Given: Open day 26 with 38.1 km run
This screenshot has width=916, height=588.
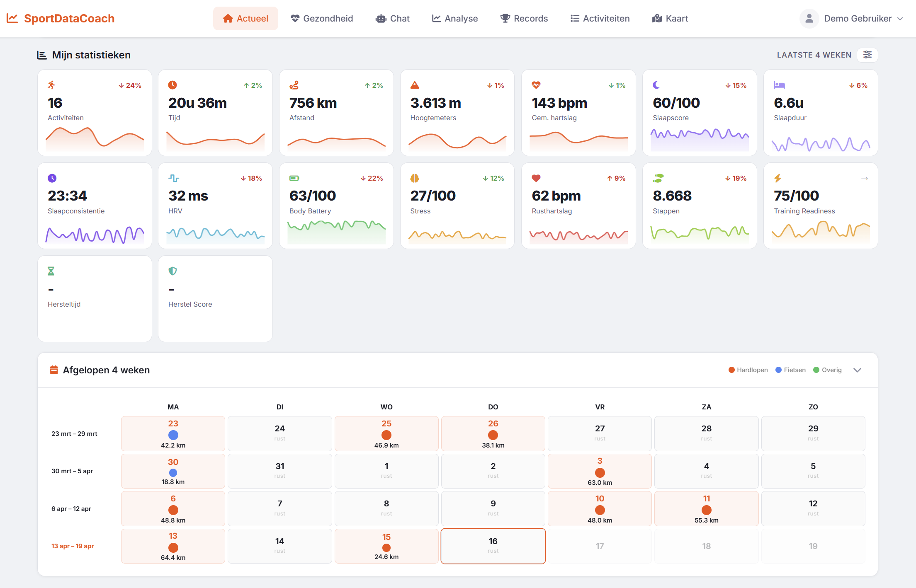Looking at the screenshot, I should click(x=493, y=433).
